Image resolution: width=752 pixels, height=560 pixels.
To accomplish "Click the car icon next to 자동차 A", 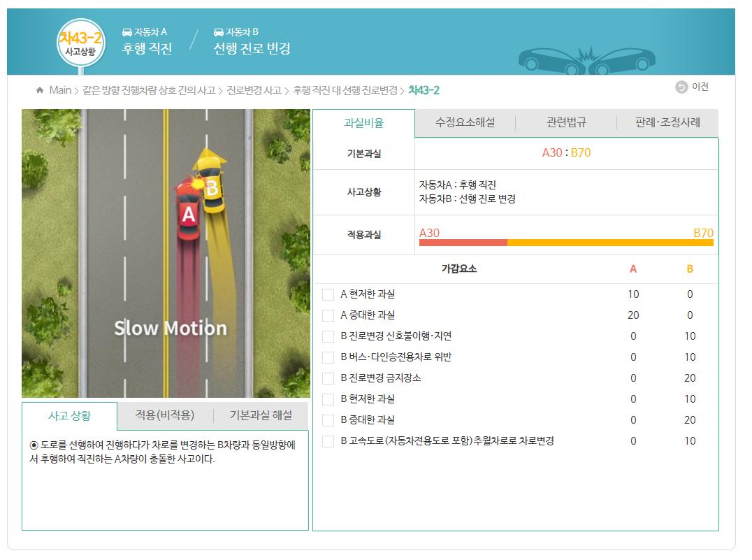I will click(x=126, y=32).
